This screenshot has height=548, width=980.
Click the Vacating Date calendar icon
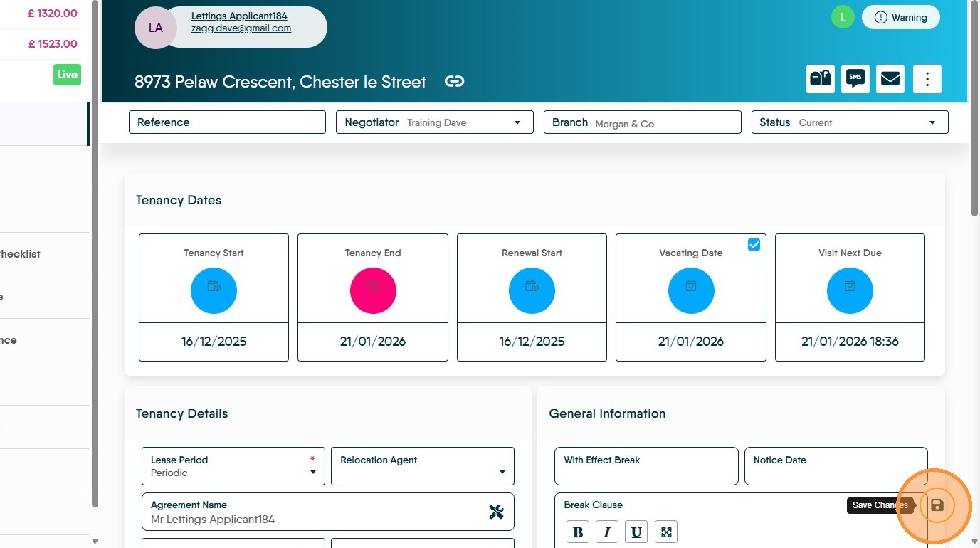pyautogui.click(x=691, y=290)
